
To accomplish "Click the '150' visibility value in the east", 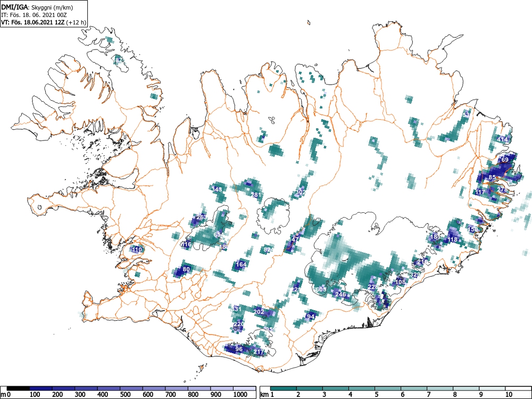I will pyautogui.click(x=472, y=229).
